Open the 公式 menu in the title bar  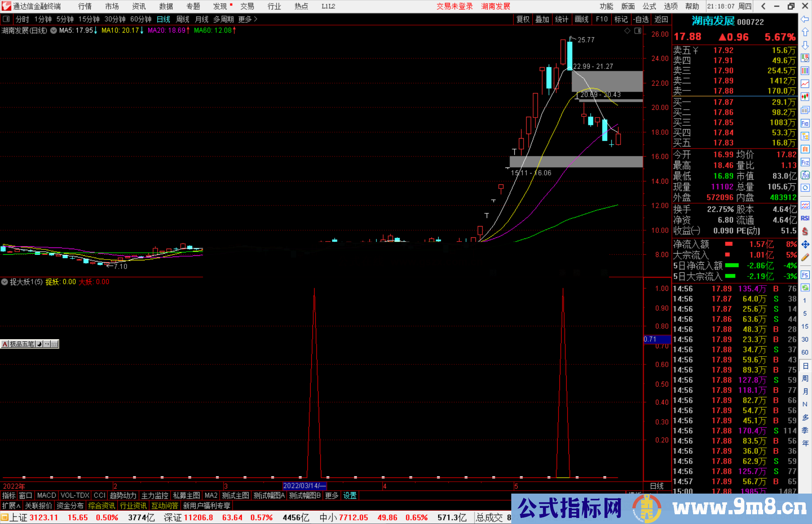click(649, 6)
